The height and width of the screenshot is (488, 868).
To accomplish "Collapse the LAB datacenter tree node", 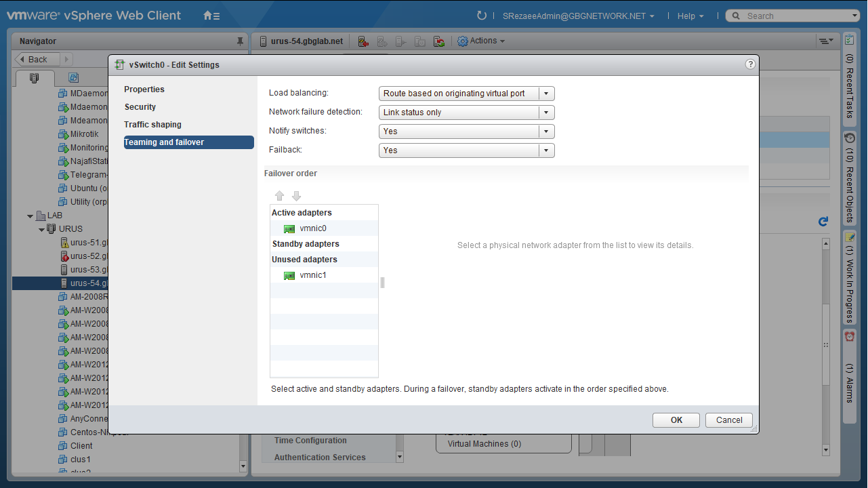I will tap(30, 216).
